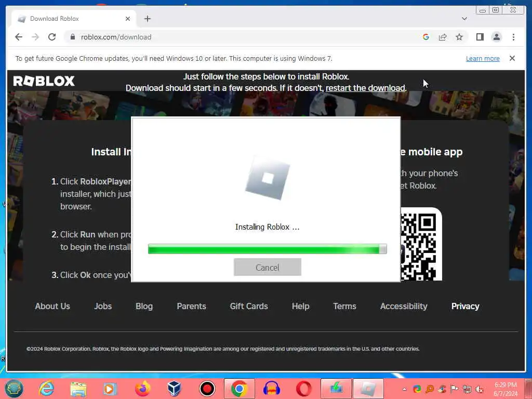This screenshot has height=399, width=532.
Task: Expand the tab search chevron
Action: pyautogui.click(x=464, y=19)
